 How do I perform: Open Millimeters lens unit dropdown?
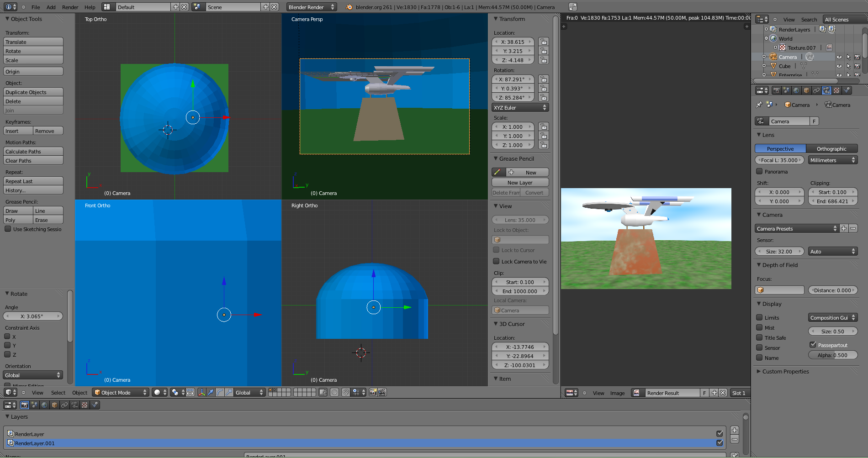[833, 160]
